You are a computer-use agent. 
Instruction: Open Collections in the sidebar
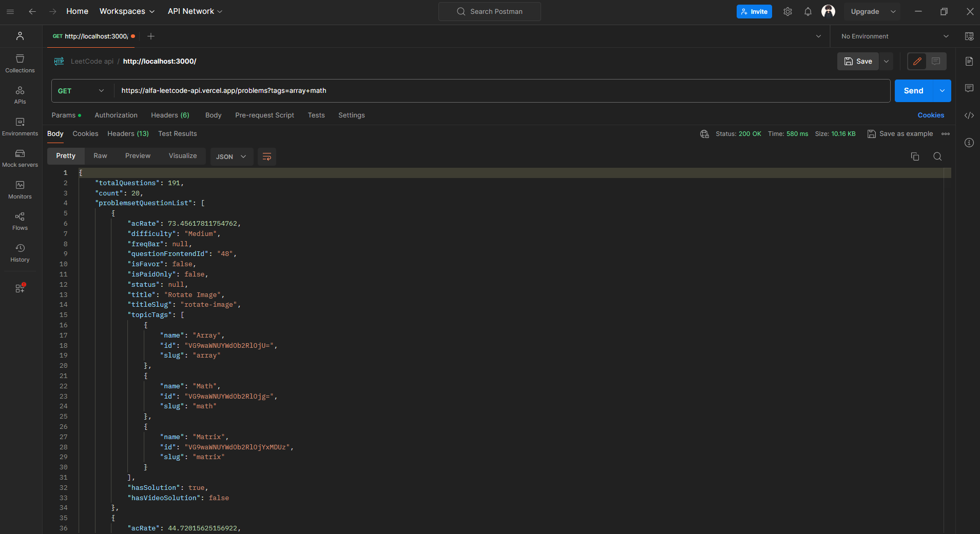[x=20, y=64]
